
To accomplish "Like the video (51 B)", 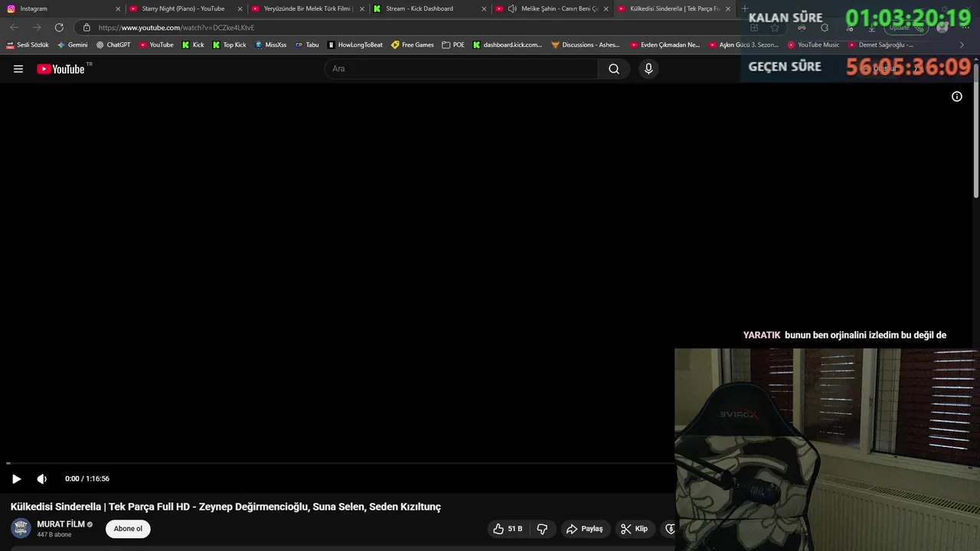I will pyautogui.click(x=508, y=529).
